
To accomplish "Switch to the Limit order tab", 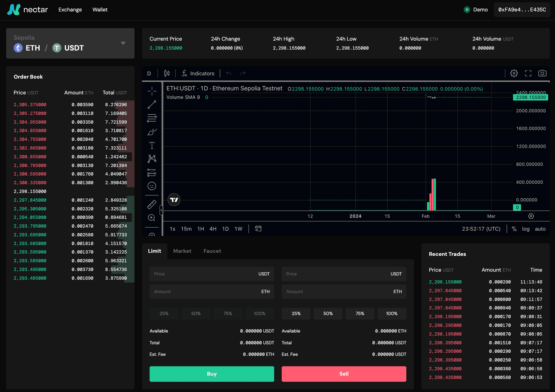I will pos(155,251).
